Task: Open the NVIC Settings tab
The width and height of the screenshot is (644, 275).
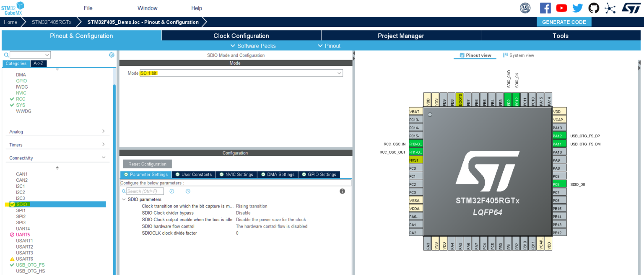Action: click(236, 175)
